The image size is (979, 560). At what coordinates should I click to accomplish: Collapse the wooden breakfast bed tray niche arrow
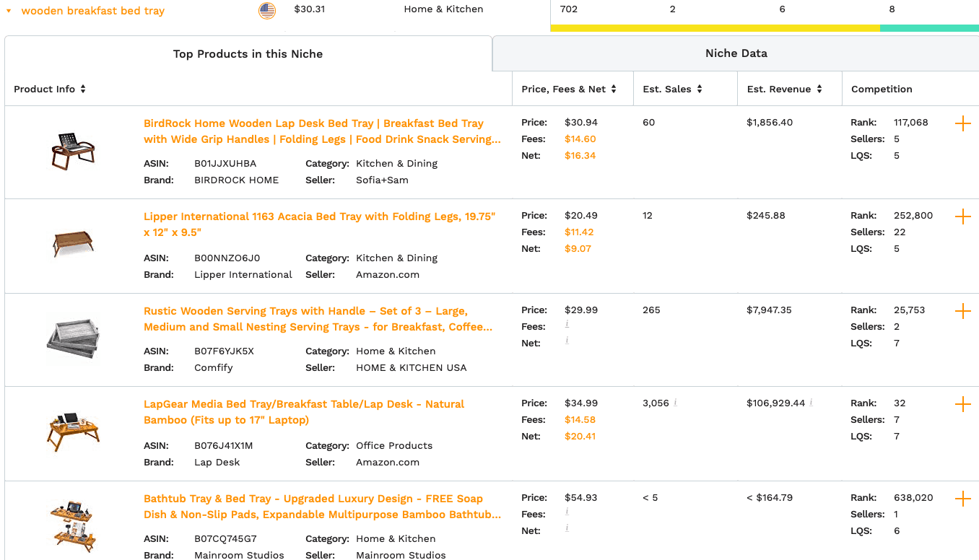(9, 11)
